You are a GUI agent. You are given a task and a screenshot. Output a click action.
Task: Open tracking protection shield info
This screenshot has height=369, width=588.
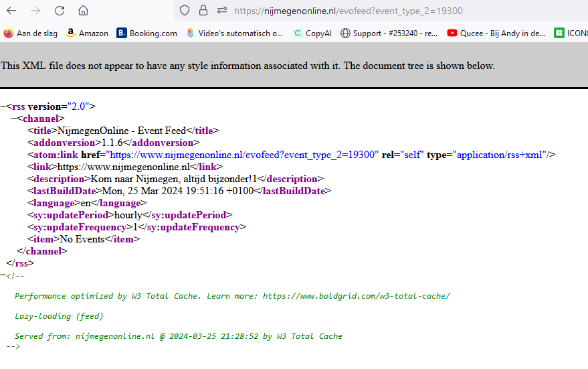click(185, 11)
